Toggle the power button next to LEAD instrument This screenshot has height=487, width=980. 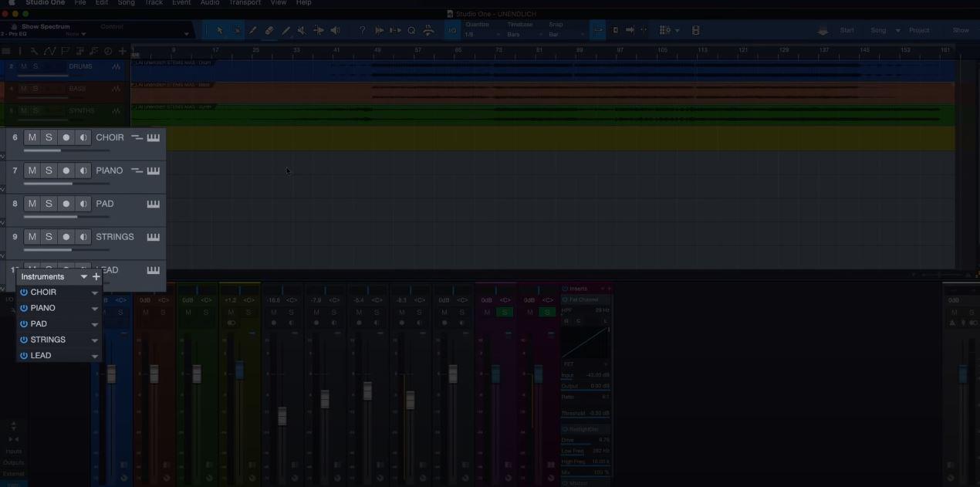click(22, 355)
